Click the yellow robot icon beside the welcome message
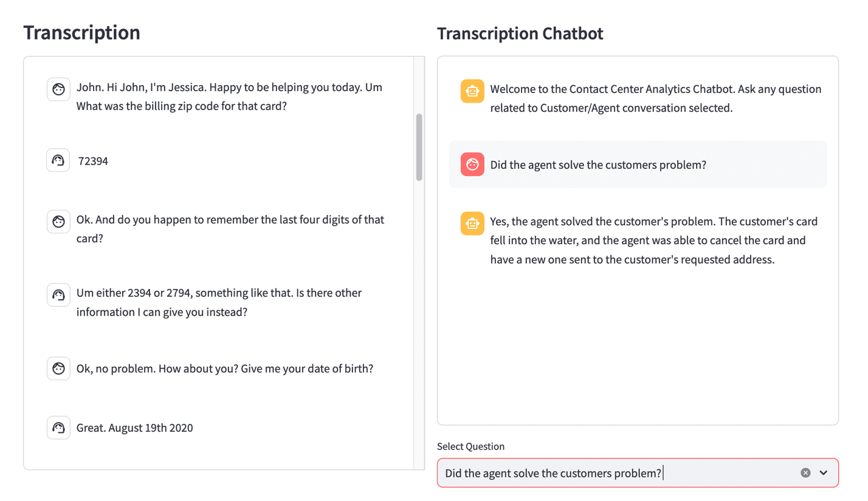This screenshot has height=501, width=868. (472, 91)
